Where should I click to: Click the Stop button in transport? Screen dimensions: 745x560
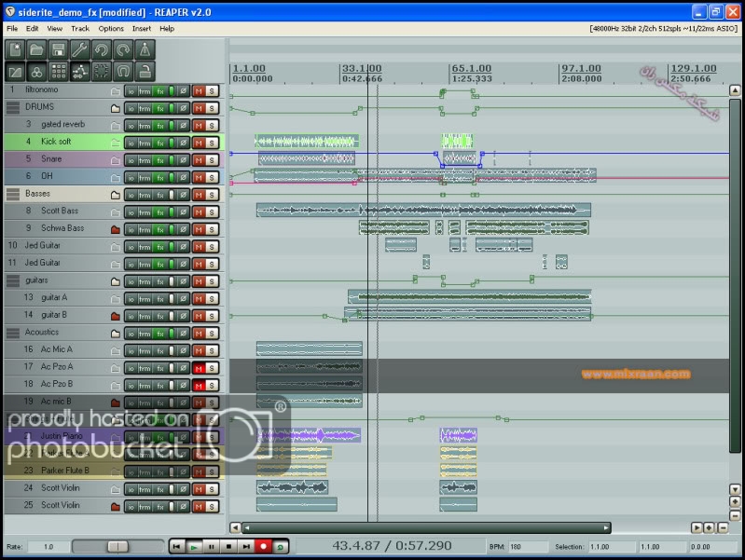point(228,547)
